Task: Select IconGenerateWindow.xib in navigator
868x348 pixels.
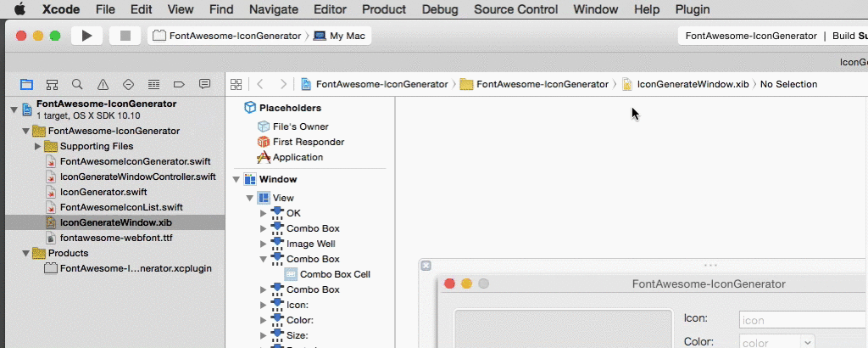Action: point(114,222)
